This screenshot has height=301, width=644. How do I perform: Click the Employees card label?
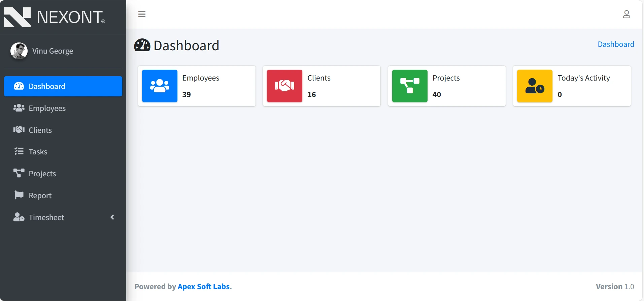point(201,78)
